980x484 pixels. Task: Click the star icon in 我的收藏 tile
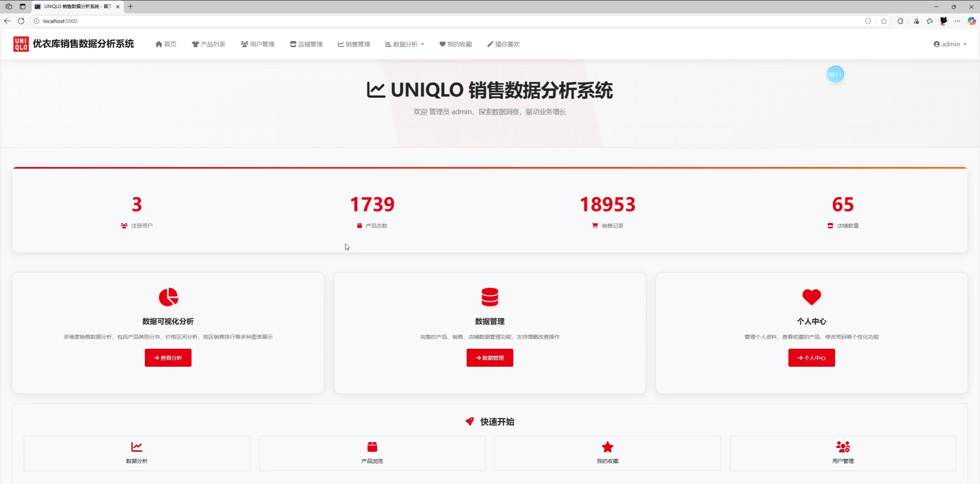[x=608, y=447]
